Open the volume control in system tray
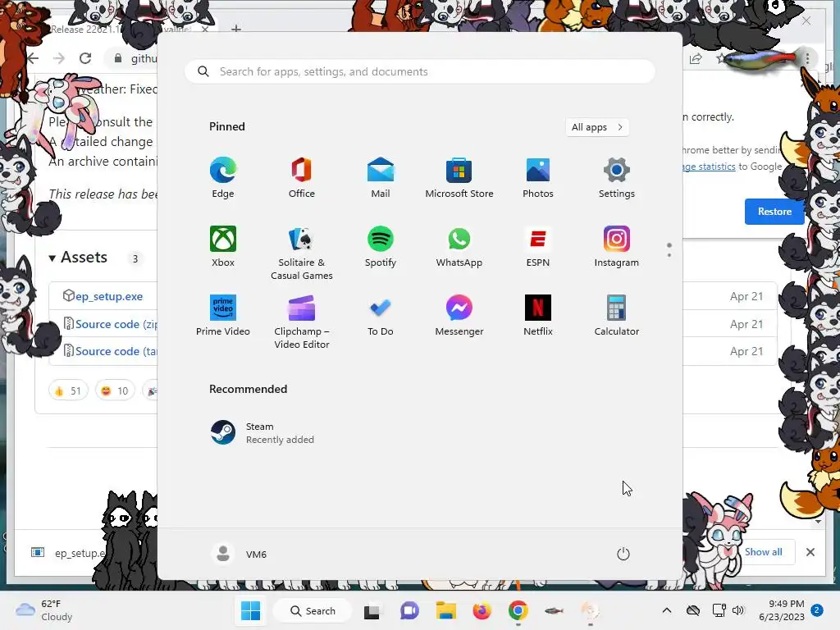840x630 pixels. (738, 610)
